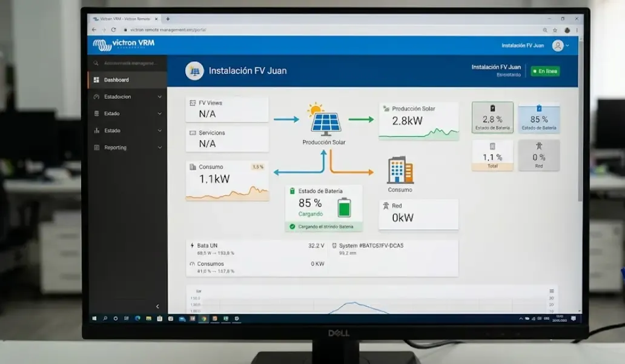Click the browser zoom magnifier icon
Image resolution: width=625 pixels, height=364 pixels.
point(545,30)
